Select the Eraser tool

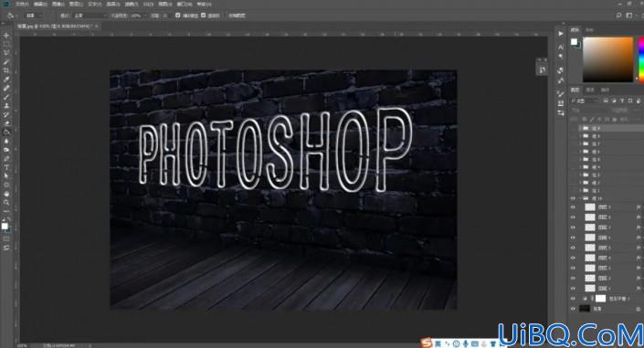(6, 123)
